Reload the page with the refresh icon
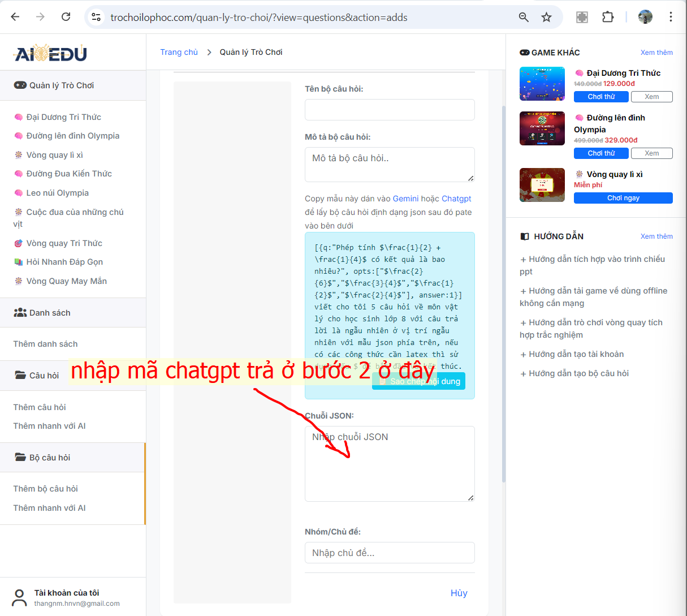The image size is (687, 616). (66, 17)
